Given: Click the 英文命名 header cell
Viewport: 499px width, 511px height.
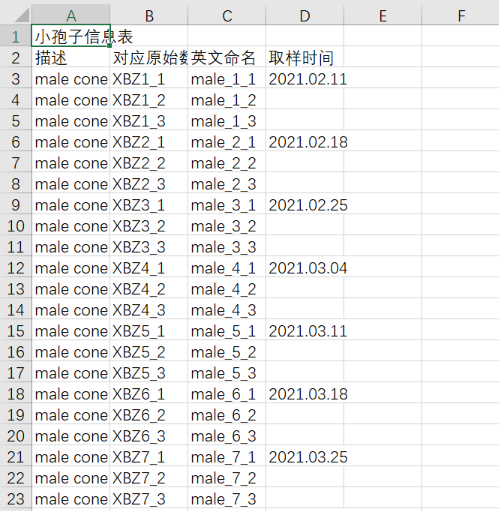Looking at the screenshot, I should [x=227, y=57].
